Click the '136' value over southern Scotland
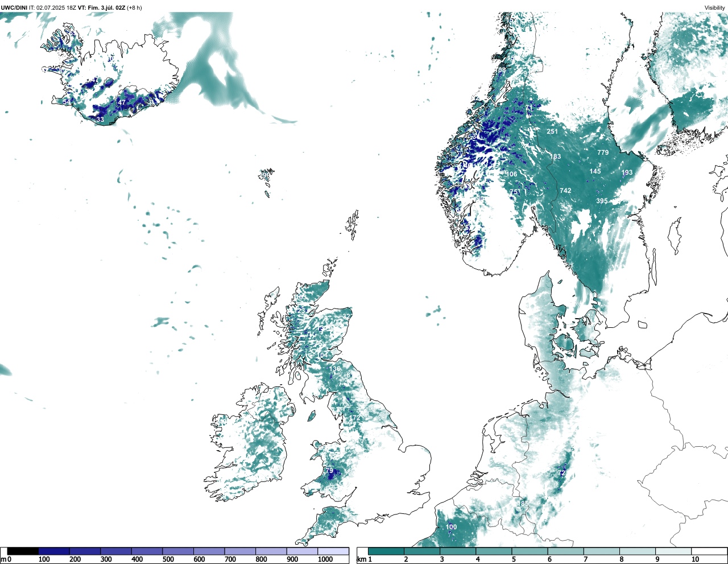 (x=334, y=369)
